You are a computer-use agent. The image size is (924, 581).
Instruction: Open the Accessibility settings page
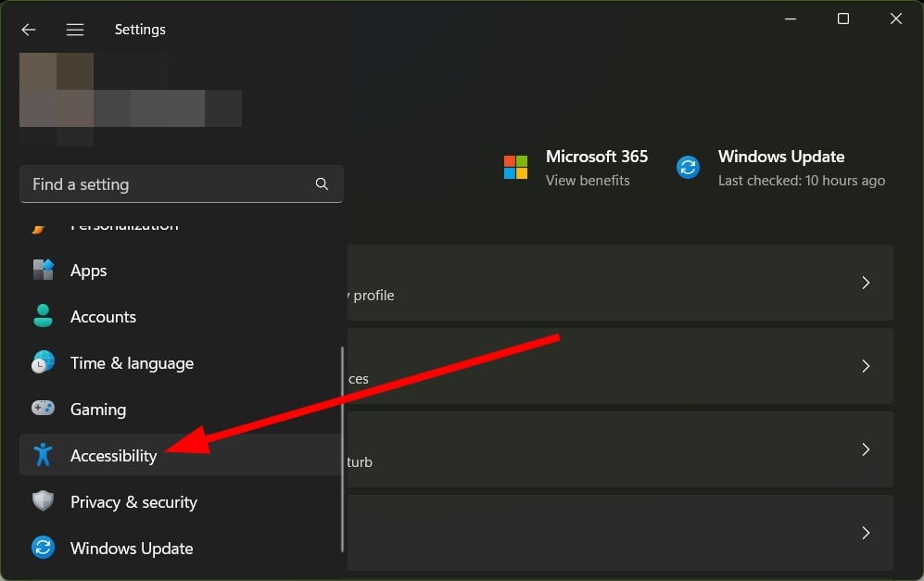pos(114,456)
